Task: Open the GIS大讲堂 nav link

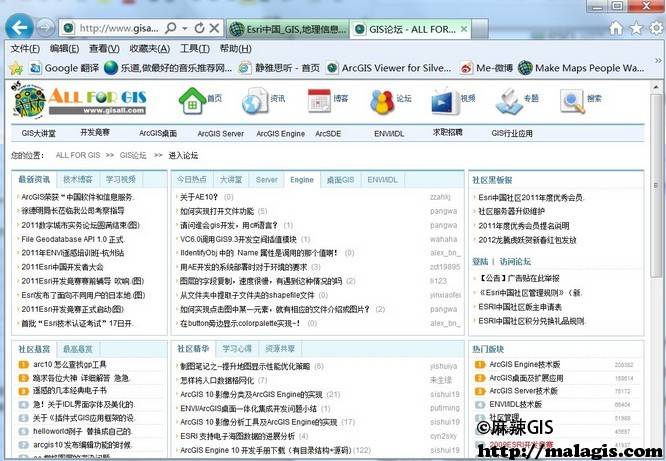Action: pyautogui.click(x=39, y=133)
